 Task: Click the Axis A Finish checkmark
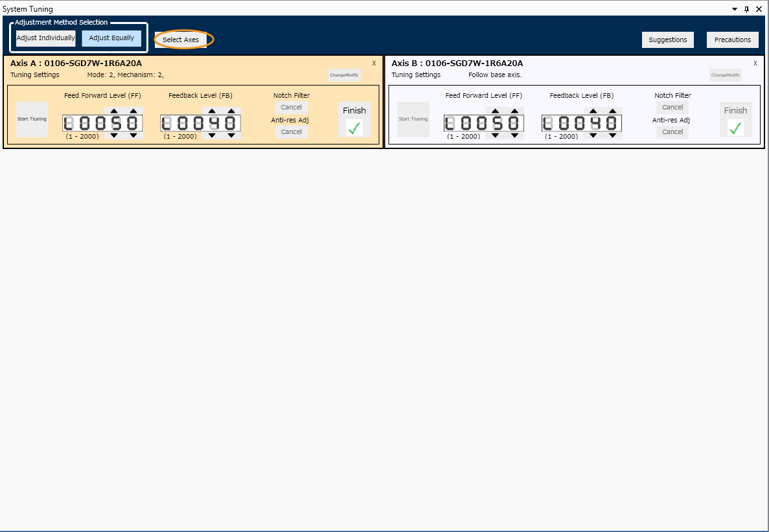point(354,128)
